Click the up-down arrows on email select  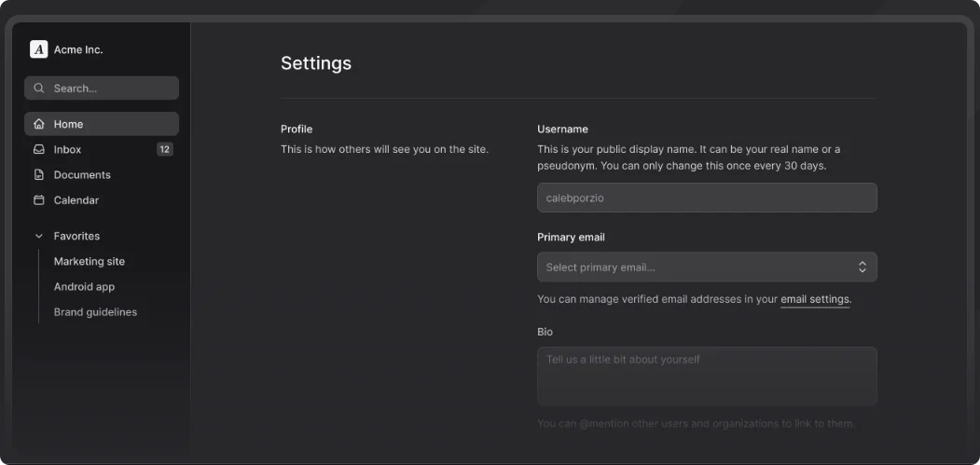click(862, 267)
